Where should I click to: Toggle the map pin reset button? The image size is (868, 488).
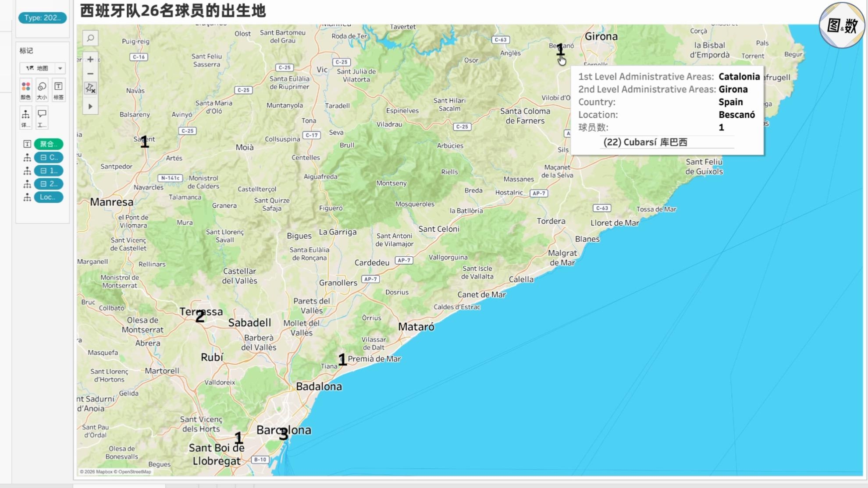click(90, 88)
